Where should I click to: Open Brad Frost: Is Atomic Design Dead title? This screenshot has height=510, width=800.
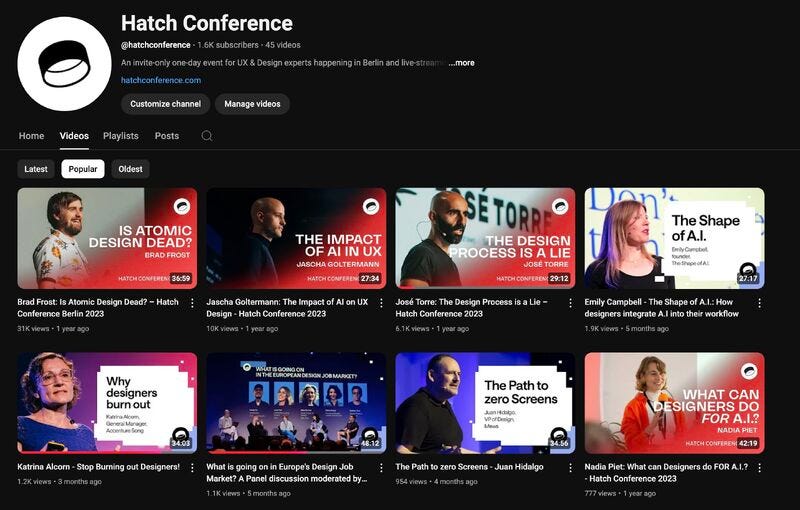click(98, 308)
